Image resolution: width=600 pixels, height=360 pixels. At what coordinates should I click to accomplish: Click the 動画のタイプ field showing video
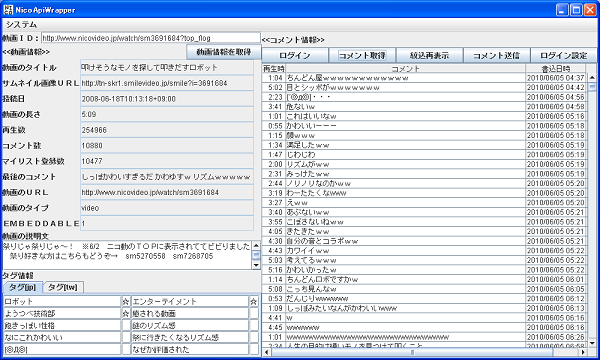coord(167,208)
